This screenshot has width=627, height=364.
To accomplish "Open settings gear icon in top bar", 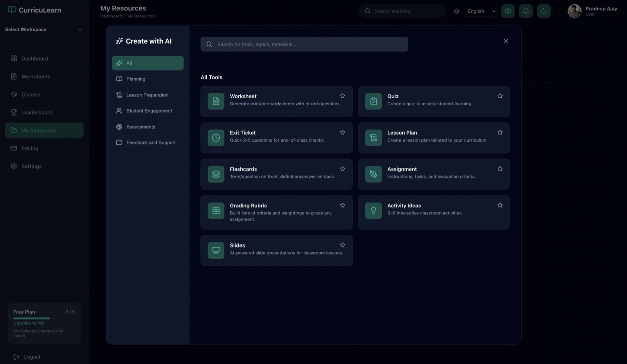I will (508, 11).
